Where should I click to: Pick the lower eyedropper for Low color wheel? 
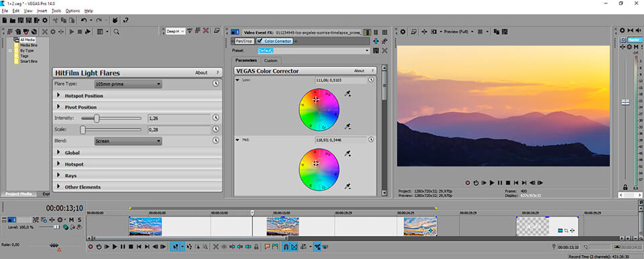point(348,126)
